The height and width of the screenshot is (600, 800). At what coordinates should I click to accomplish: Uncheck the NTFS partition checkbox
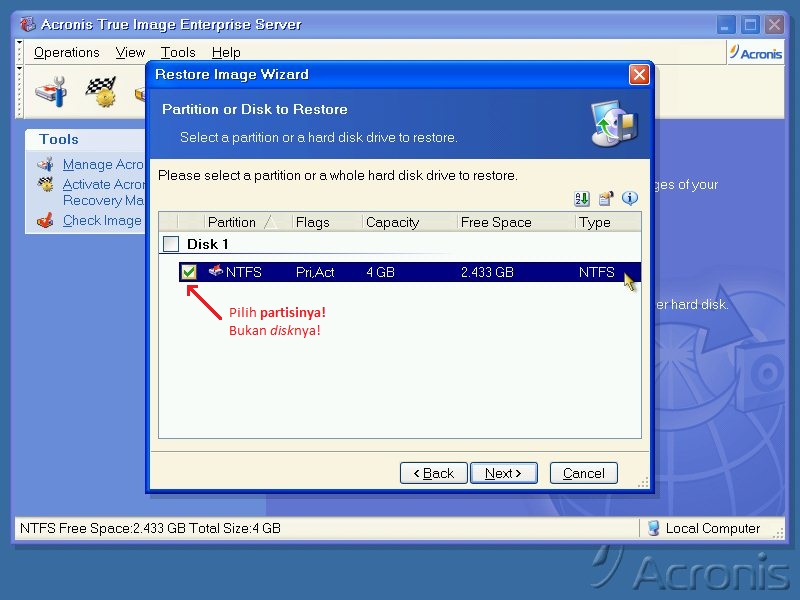[x=189, y=272]
